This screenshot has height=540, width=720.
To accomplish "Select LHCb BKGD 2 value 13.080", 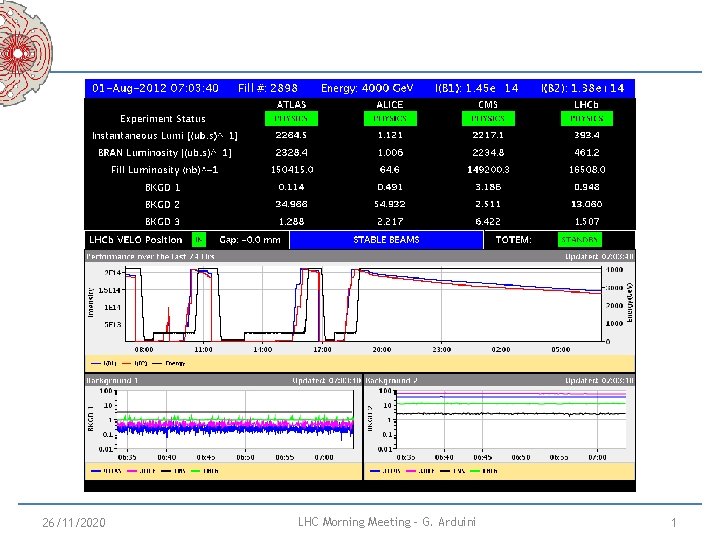I will pos(586,204).
